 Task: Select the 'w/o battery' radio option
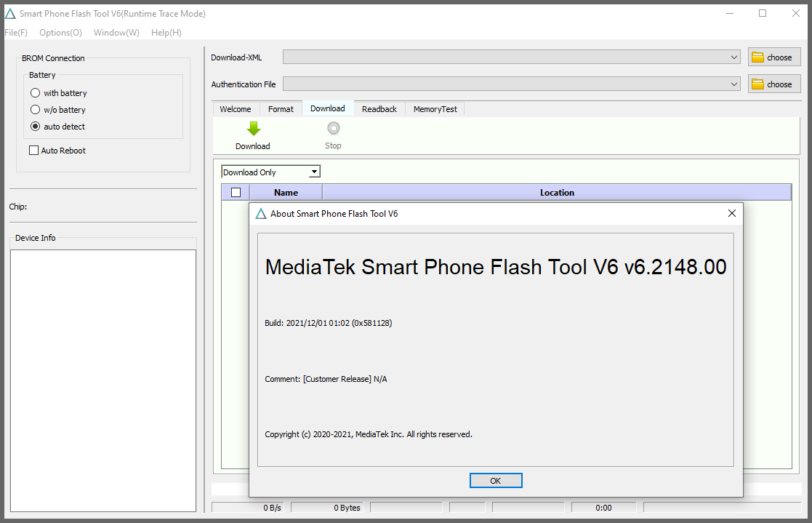pos(36,110)
